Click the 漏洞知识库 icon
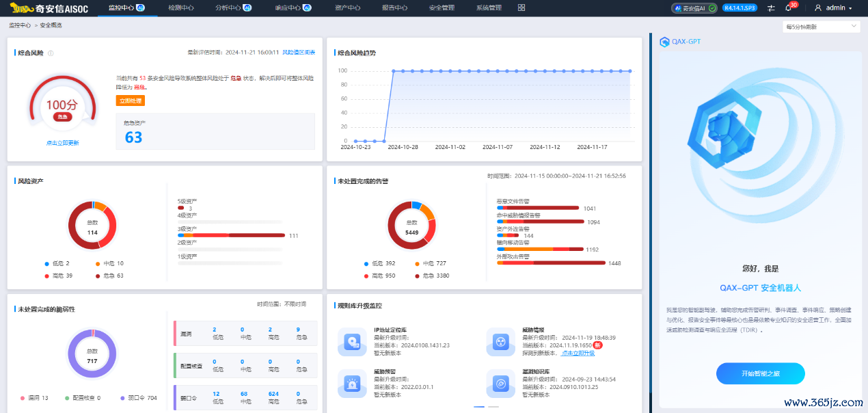Viewport: 868px width, 413px height. [501, 383]
